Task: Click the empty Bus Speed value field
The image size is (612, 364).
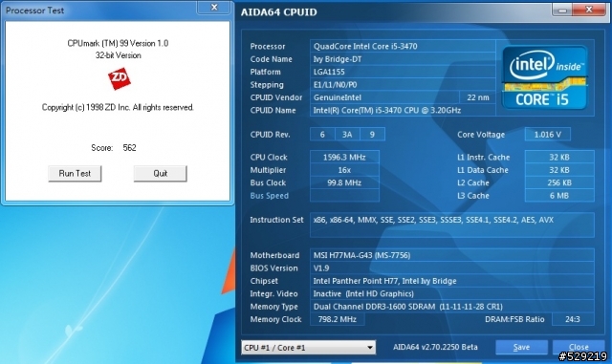Action: [344, 196]
